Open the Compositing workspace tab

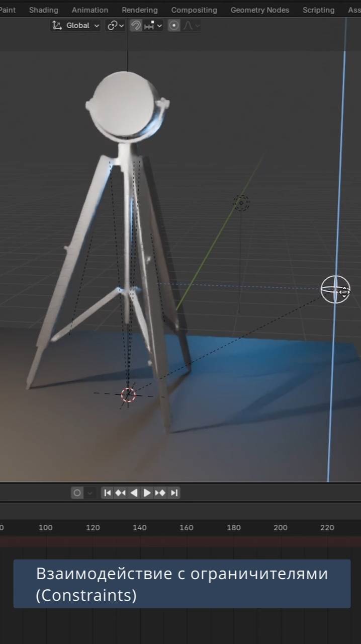tap(194, 10)
